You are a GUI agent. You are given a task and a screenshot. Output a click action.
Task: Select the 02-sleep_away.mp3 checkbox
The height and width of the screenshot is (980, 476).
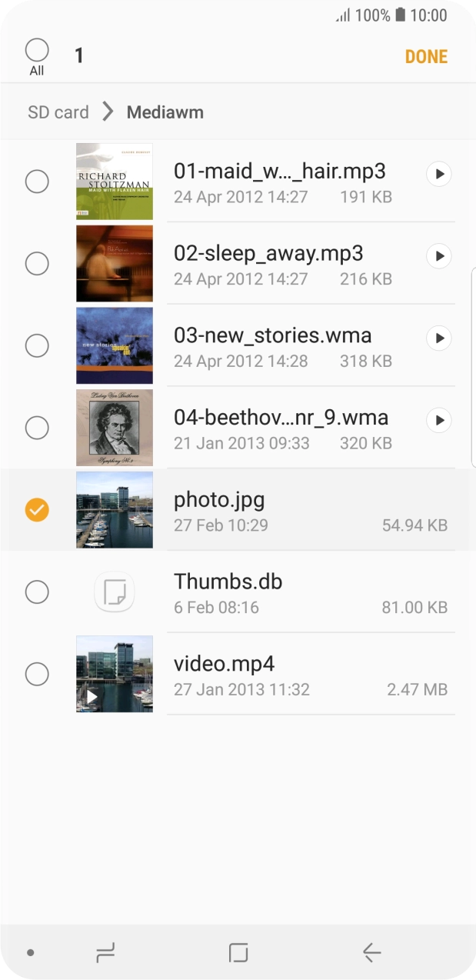pos(37,264)
